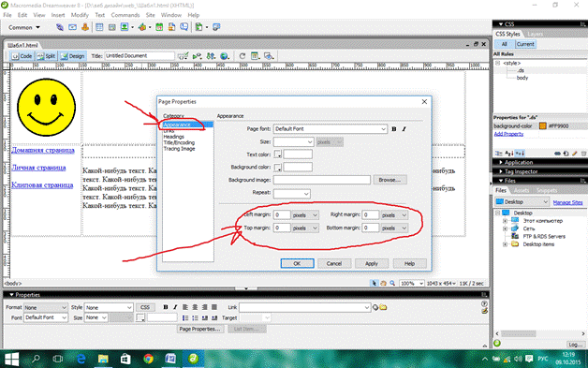The height and width of the screenshot is (368, 588).
Task: Select the Hand tool in status bar
Action: point(383,283)
